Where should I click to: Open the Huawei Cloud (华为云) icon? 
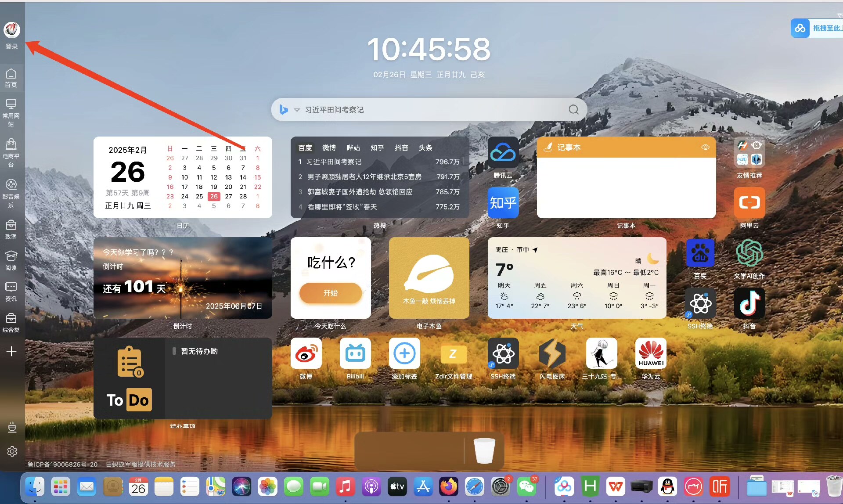(651, 353)
